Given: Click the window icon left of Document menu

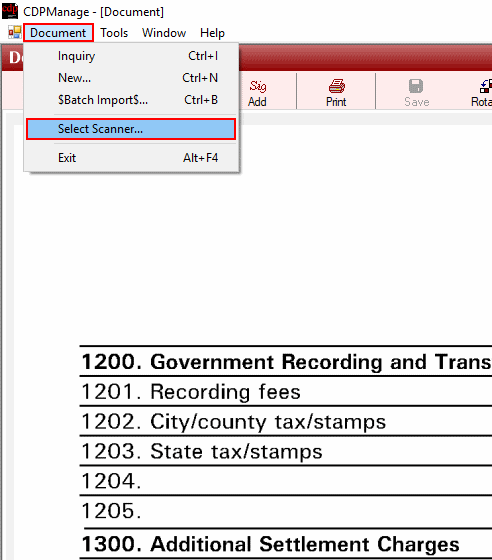Looking at the screenshot, I should click(15, 32).
